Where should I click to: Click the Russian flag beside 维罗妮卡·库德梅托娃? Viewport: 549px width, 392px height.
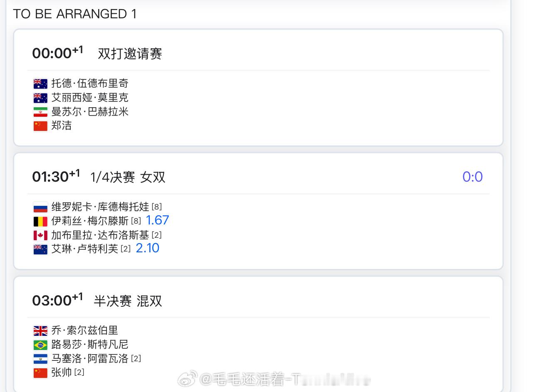point(40,207)
